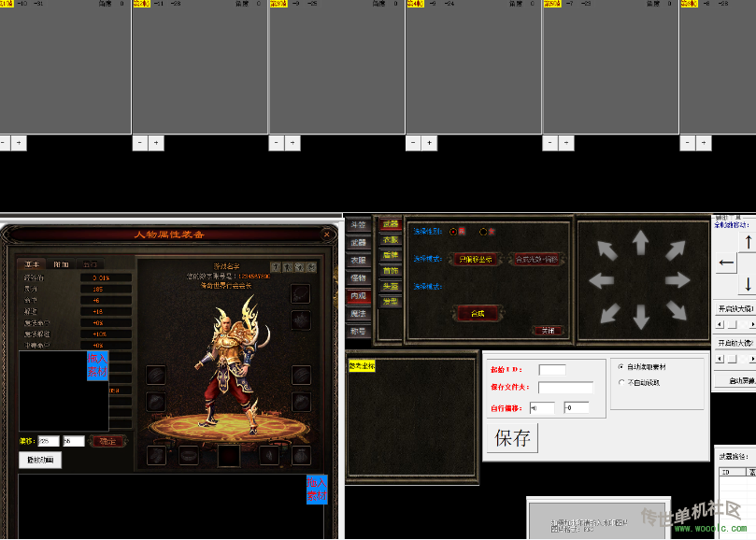Click plus button under fifth preview frame
The image size is (756, 540).
566,143
